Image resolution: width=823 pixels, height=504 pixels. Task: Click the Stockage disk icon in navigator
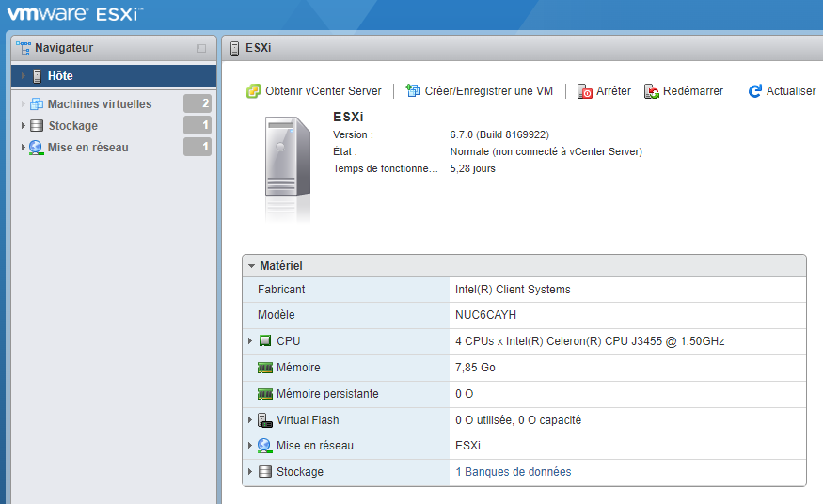click(37, 126)
